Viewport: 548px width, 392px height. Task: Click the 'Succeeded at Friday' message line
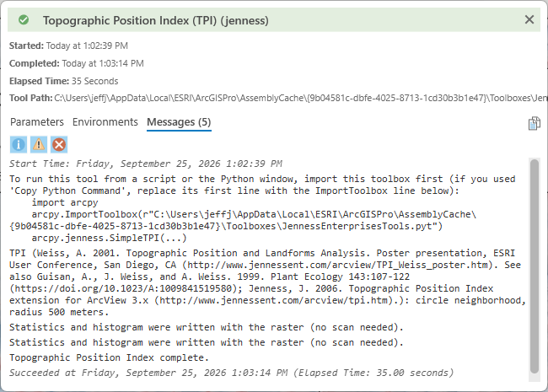(x=231, y=373)
